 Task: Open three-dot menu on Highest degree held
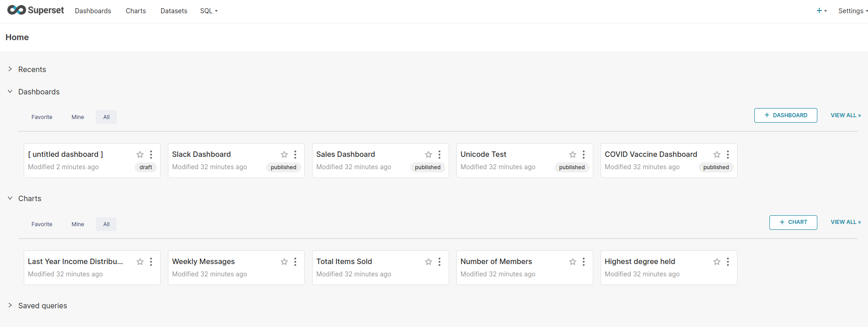[x=728, y=262]
